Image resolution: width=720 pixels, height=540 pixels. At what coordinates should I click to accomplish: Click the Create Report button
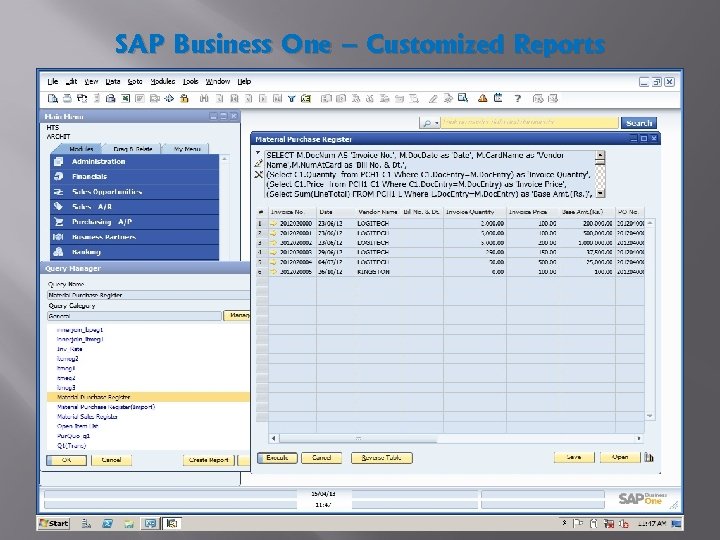[x=208, y=460]
